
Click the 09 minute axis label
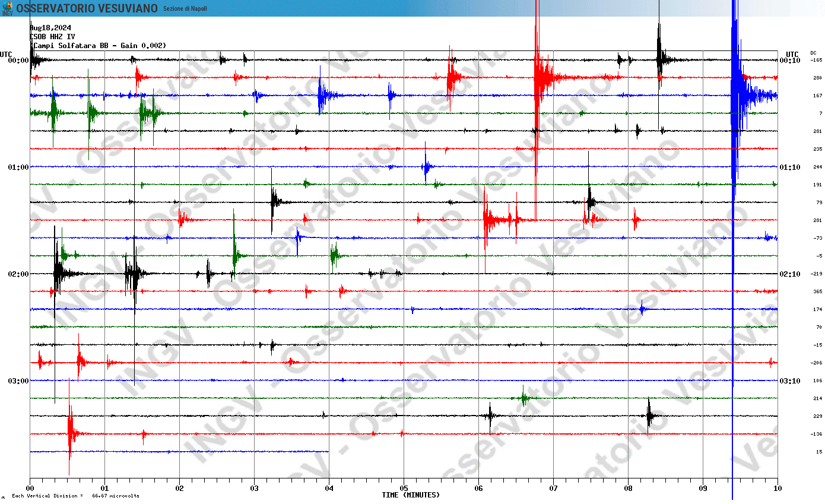click(x=703, y=489)
